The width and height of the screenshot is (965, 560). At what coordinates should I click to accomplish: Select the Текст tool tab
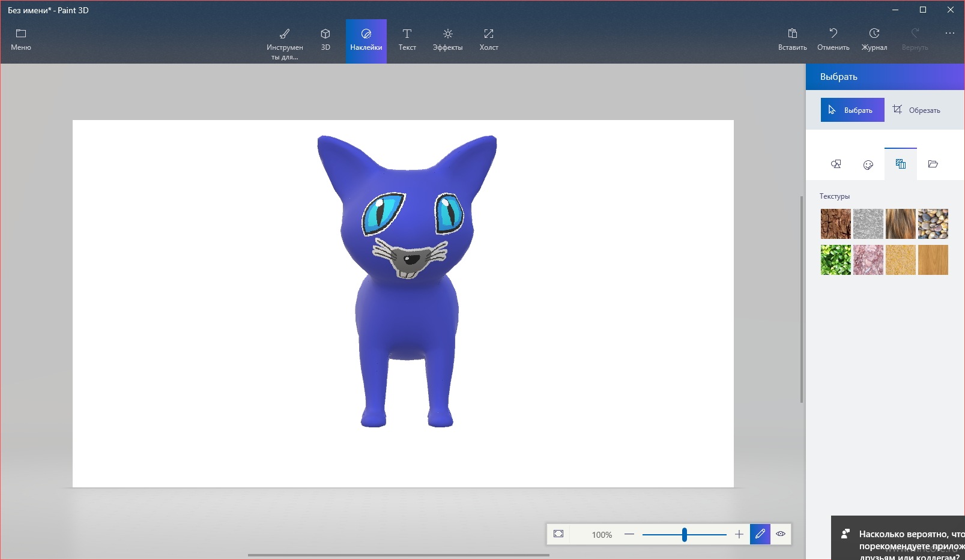pyautogui.click(x=407, y=40)
